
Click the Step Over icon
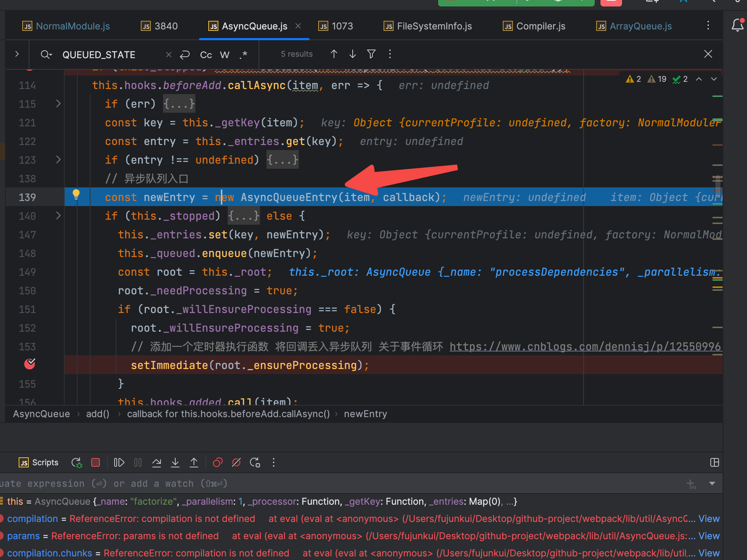(x=157, y=462)
